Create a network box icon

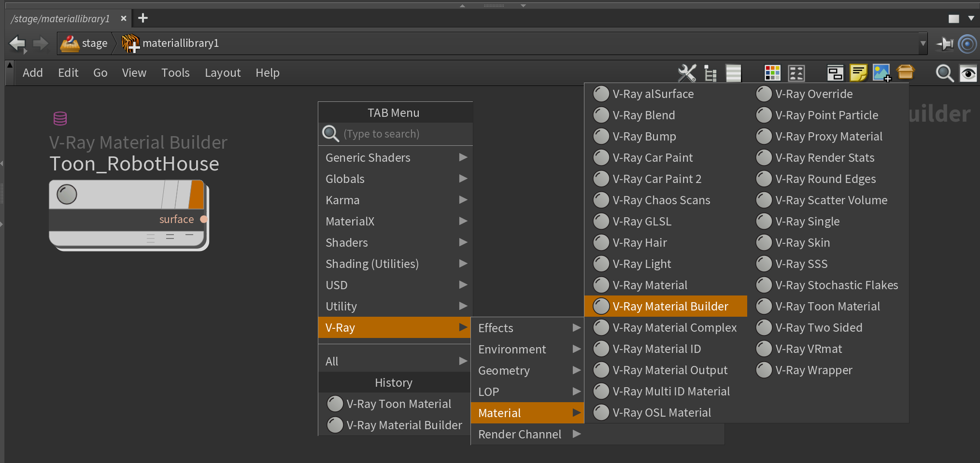835,73
